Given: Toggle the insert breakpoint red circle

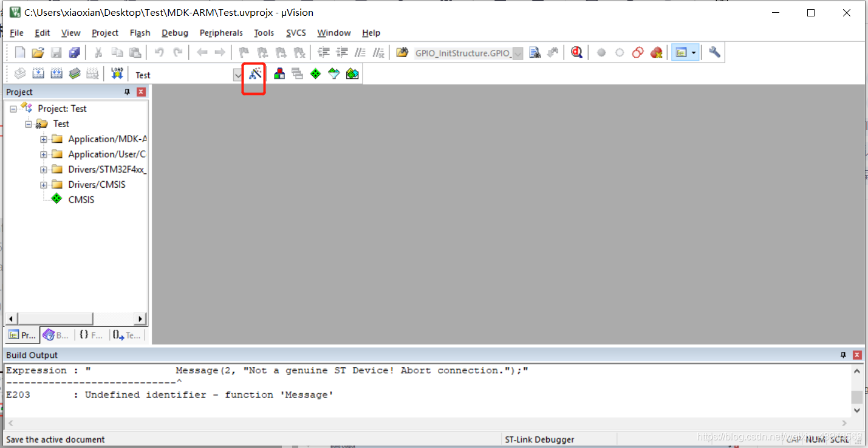Looking at the screenshot, I should pyautogui.click(x=601, y=53).
